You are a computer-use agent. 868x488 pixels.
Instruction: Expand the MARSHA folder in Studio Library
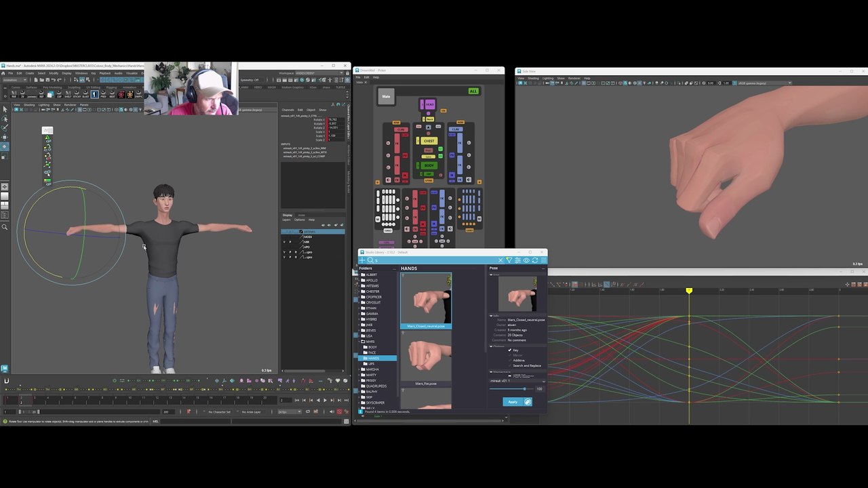(x=359, y=369)
